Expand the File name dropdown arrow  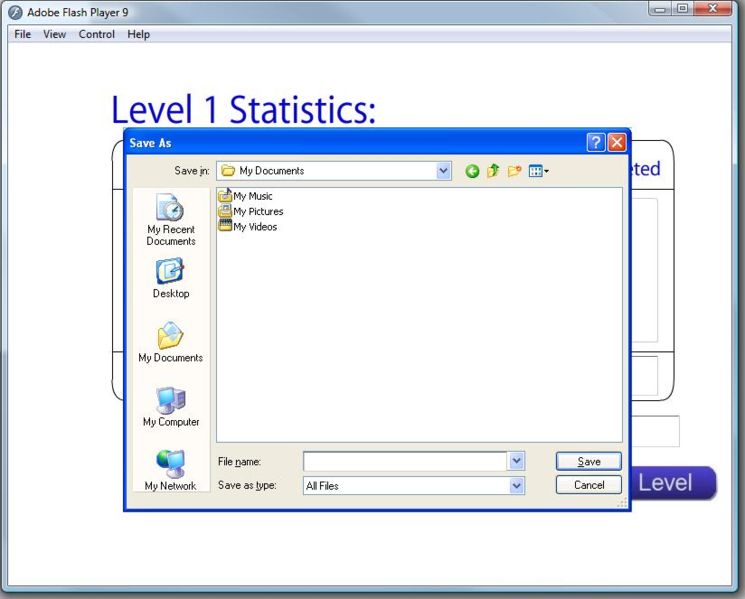tap(516, 461)
